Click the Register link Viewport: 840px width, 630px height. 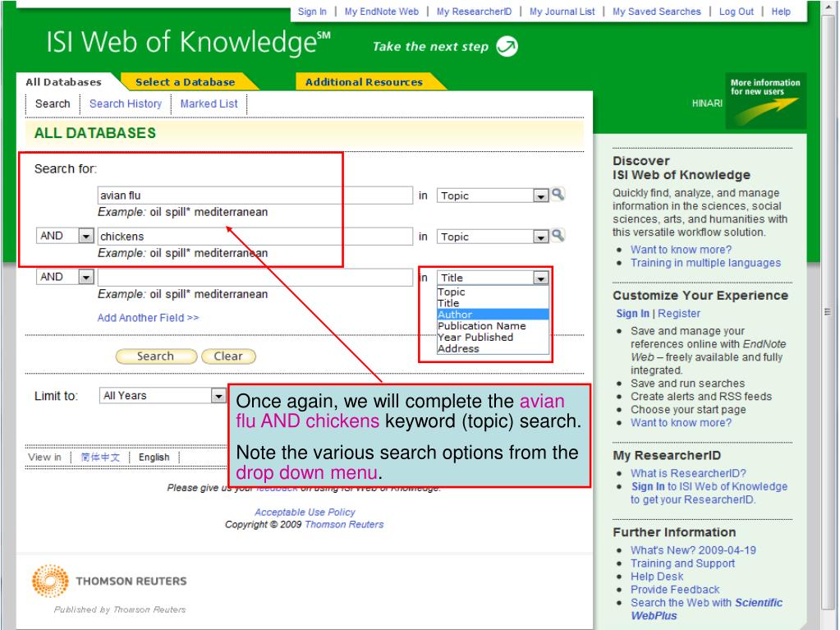tap(679, 314)
